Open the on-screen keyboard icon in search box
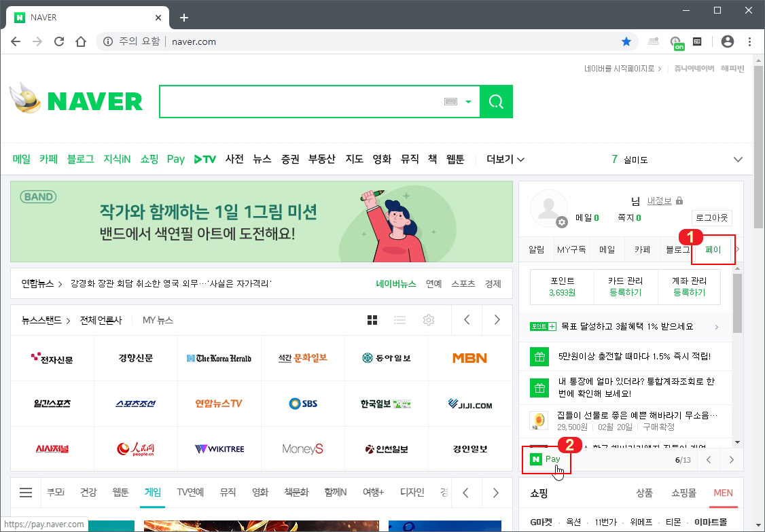 pyautogui.click(x=451, y=101)
